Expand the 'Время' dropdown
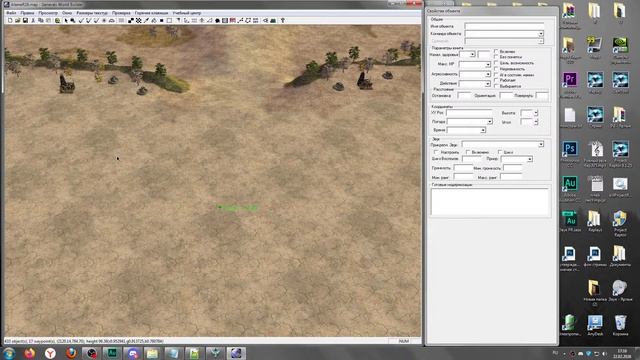This screenshot has width=640, height=360. point(483,130)
